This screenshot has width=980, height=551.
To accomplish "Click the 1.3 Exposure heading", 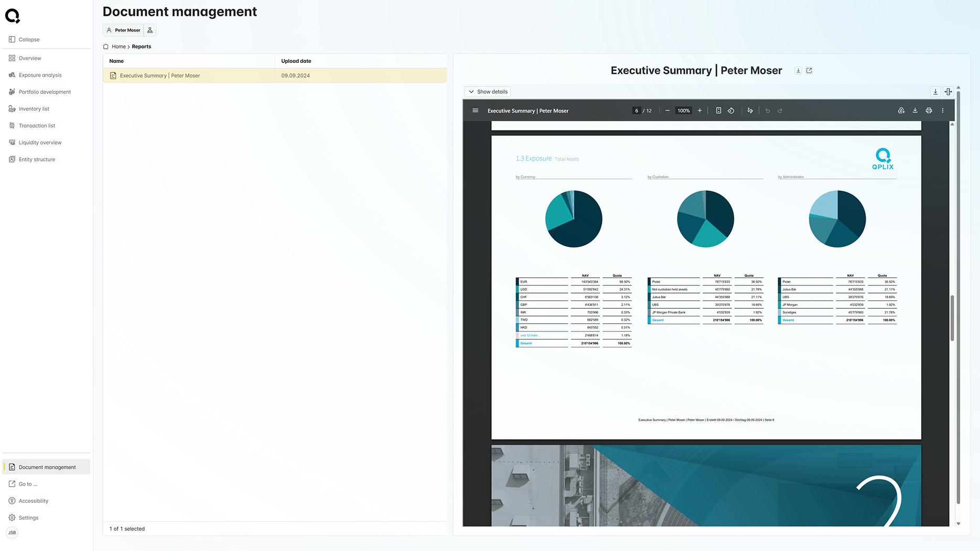I will [534, 158].
